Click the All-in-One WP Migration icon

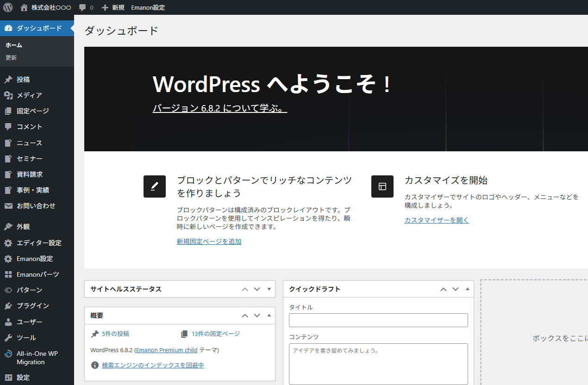point(8,354)
